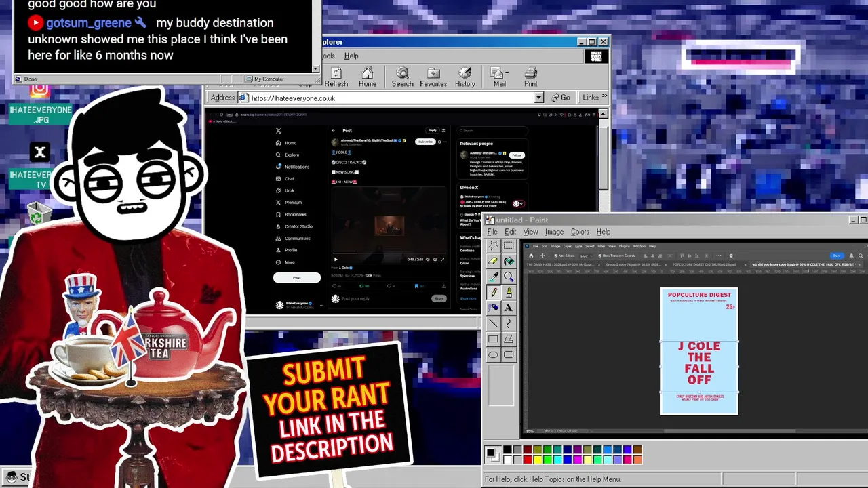Select the Rectangle shape tool in Paint
868x488 pixels.
click(x=494, y=339)
